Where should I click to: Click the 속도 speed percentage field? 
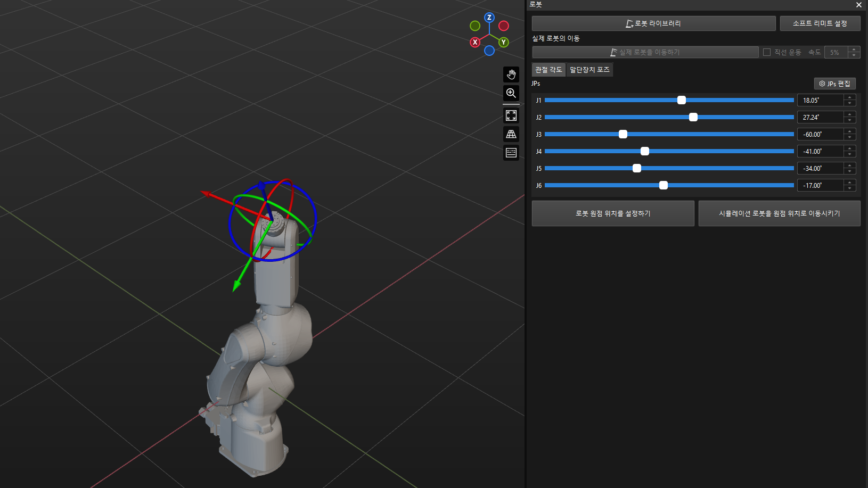tap(836, 52)
